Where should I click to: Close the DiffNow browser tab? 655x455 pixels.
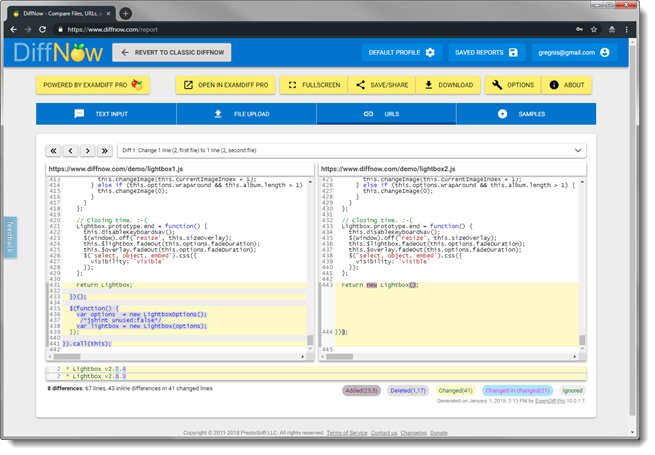click(x=108, y=14)
